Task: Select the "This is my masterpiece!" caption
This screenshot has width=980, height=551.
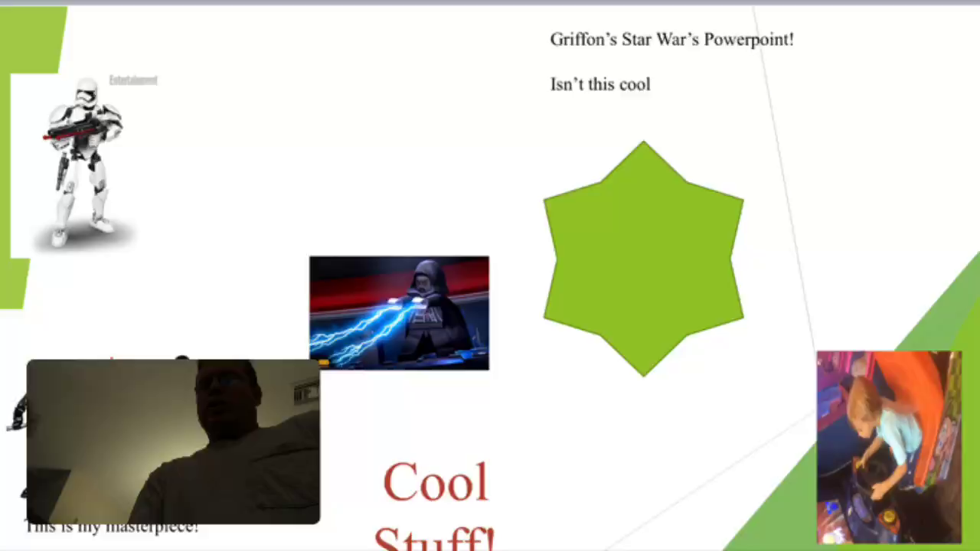Action: pyautogui.click(x=111, y=528)
